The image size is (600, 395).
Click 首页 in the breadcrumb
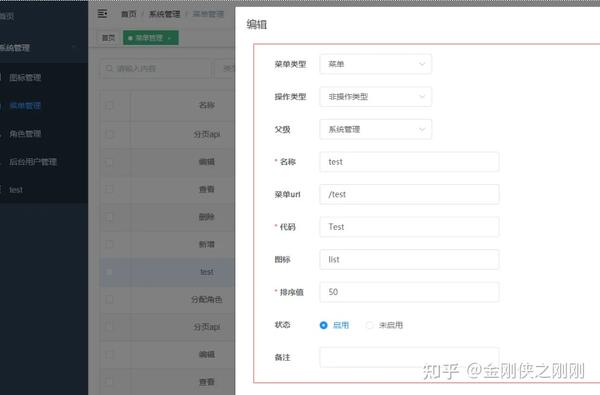coord(129,14)
